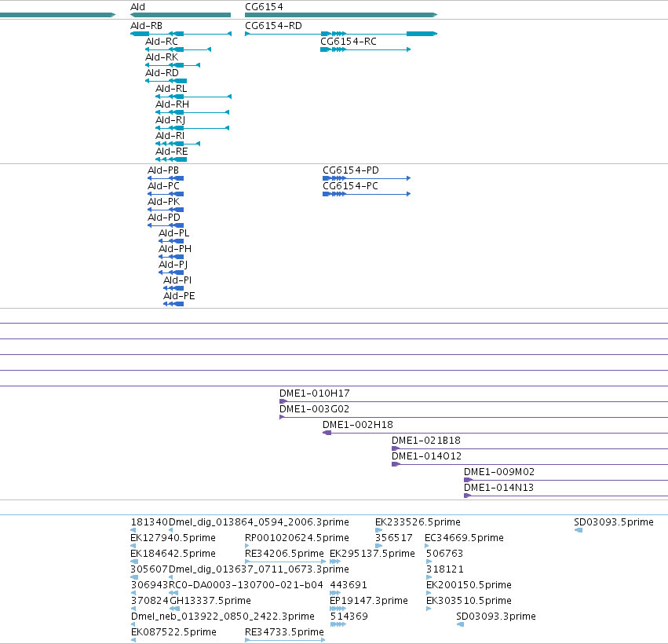Select the CG6154 gene label
This screenshot has width=668, height=644.
pos(264,7)
